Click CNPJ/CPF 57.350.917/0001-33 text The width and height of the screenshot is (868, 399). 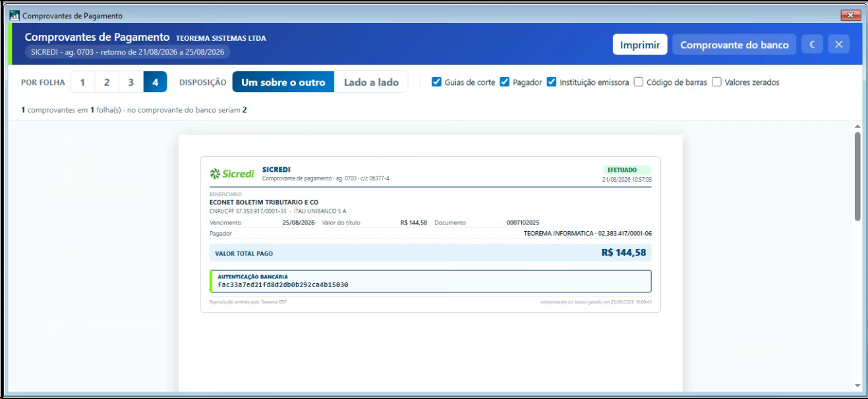[248, 211]
